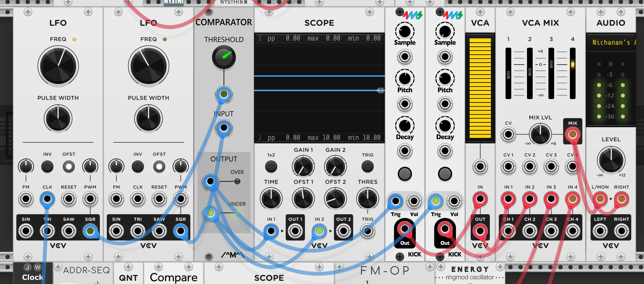Screen dimensions: 644x284
Task: Click VCA MIX output jack
Action: 572,134
